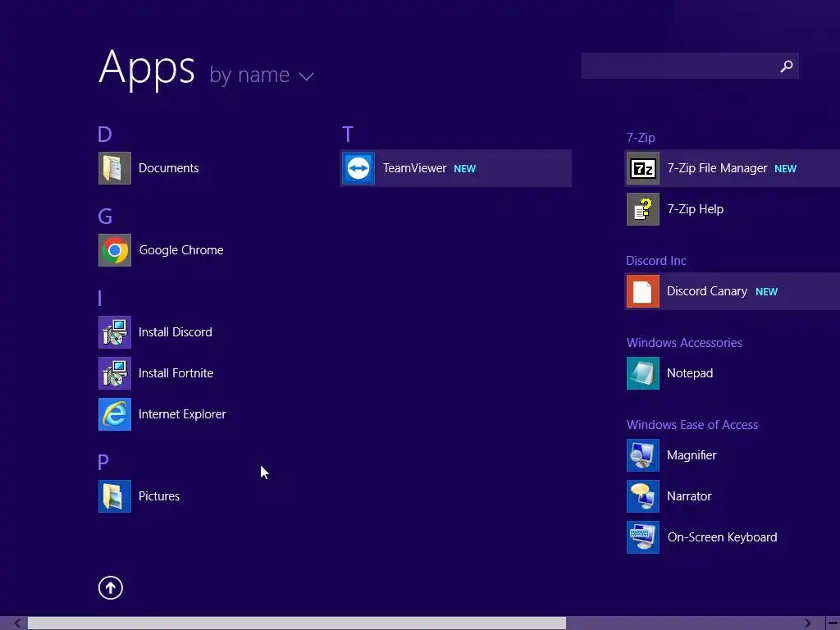This screenshot has height=630, width=840.
Task: Select the 'Google Chrome' label text
Action: (181, 250)
